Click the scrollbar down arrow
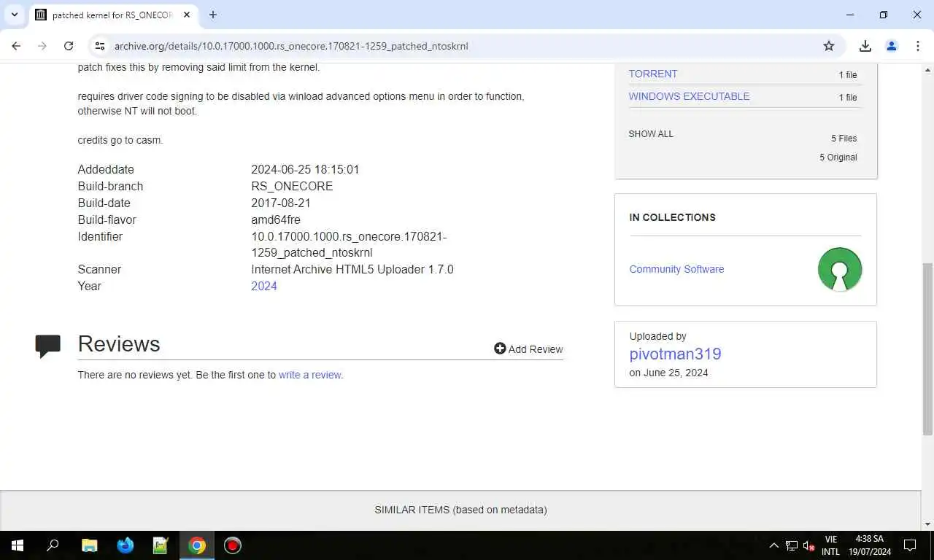Image resolution: width=934 pixels, height=560 pixels. click(928, 524)
